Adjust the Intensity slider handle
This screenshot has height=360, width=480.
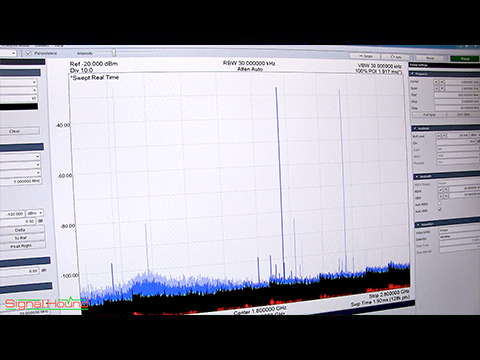click(x=114, y=53)
